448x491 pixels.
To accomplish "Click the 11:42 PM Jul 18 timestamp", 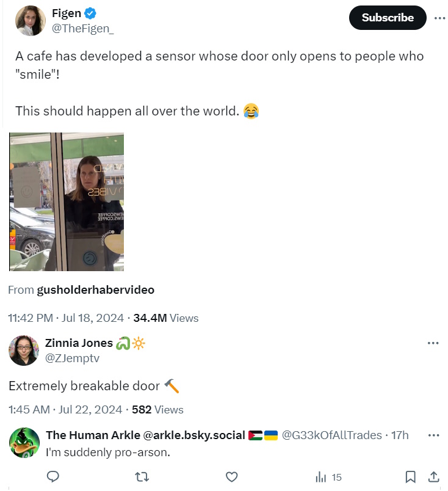I will [67, 318].
